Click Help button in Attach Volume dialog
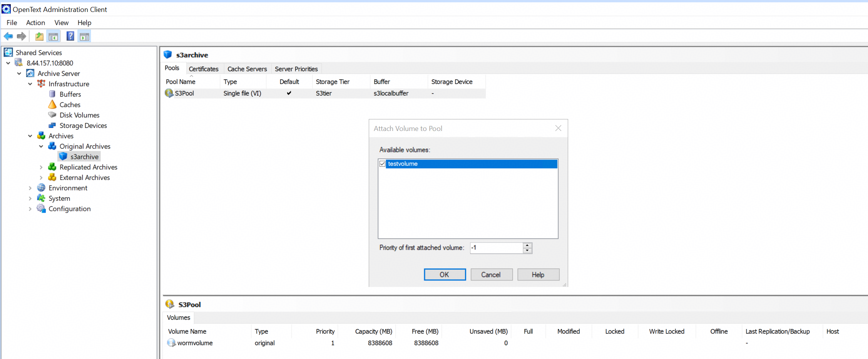The width and height of the screenshot is (868, 359). pos(538,274)
